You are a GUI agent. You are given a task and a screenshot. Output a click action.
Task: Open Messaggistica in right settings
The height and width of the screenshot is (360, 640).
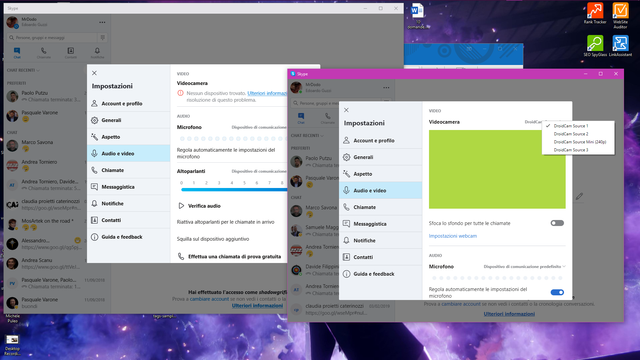coord(380,224)
